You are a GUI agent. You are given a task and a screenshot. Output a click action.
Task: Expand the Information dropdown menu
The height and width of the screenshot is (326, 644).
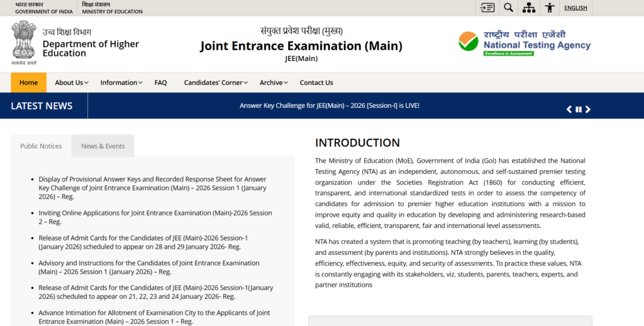[x=121, y=82]
